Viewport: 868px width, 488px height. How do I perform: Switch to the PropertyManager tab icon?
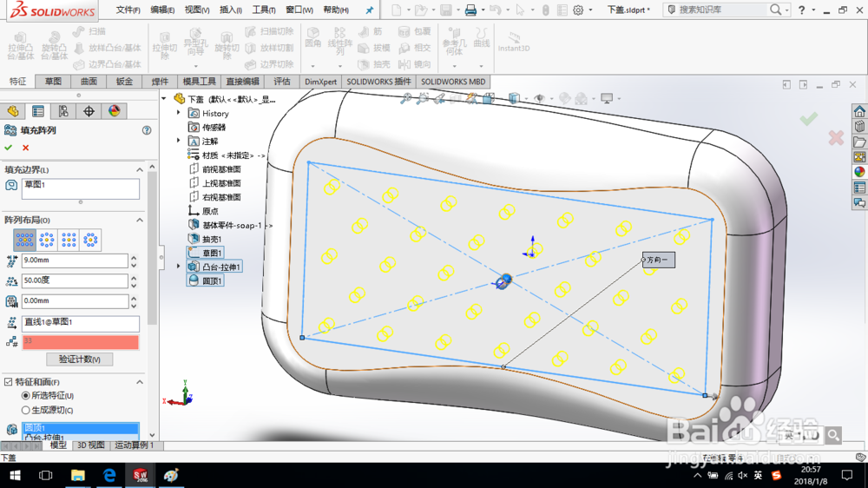[38, 111]
